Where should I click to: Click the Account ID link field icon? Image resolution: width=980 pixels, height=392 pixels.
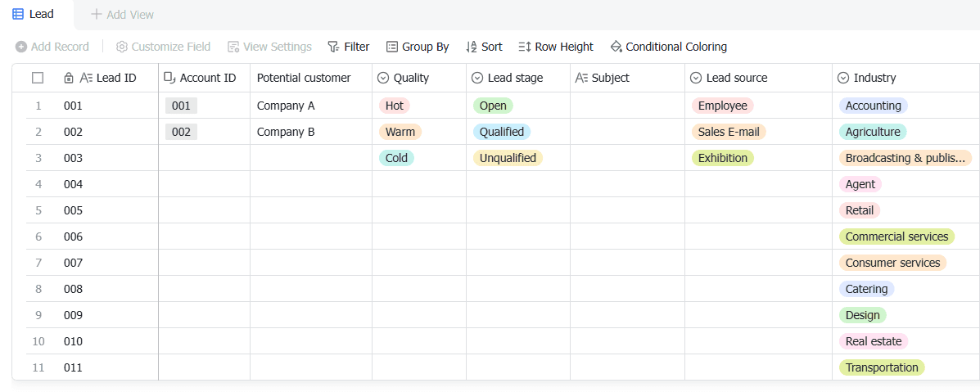coord(169,78)
